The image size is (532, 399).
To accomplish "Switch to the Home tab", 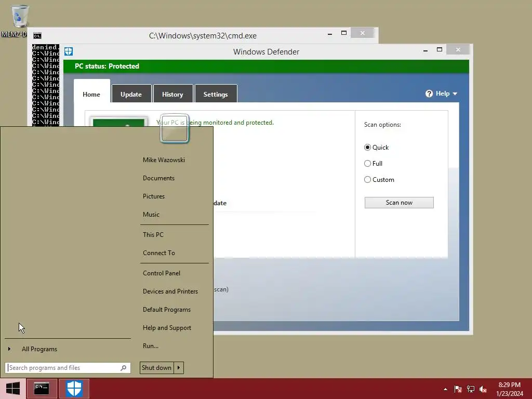I will coord(91,95).
